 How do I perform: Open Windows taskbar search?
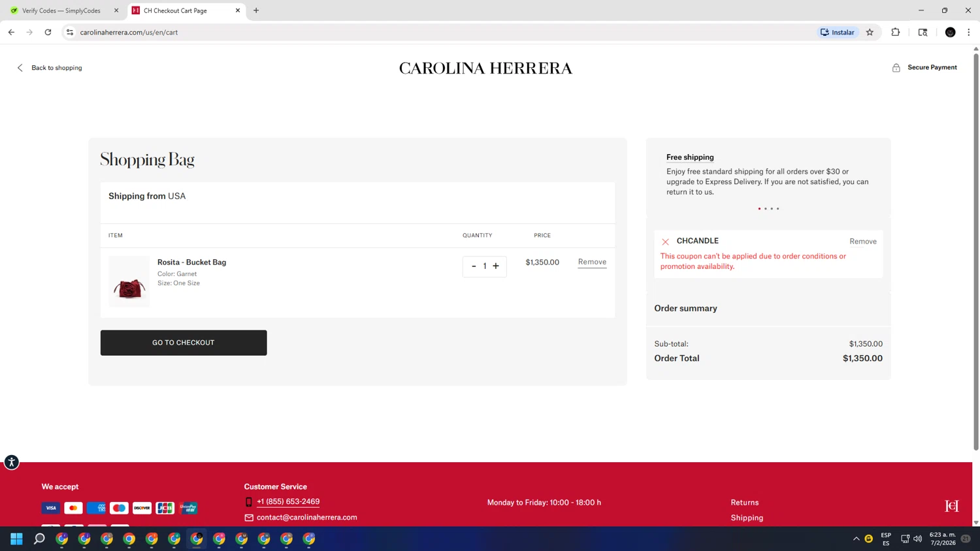point(39,539)
